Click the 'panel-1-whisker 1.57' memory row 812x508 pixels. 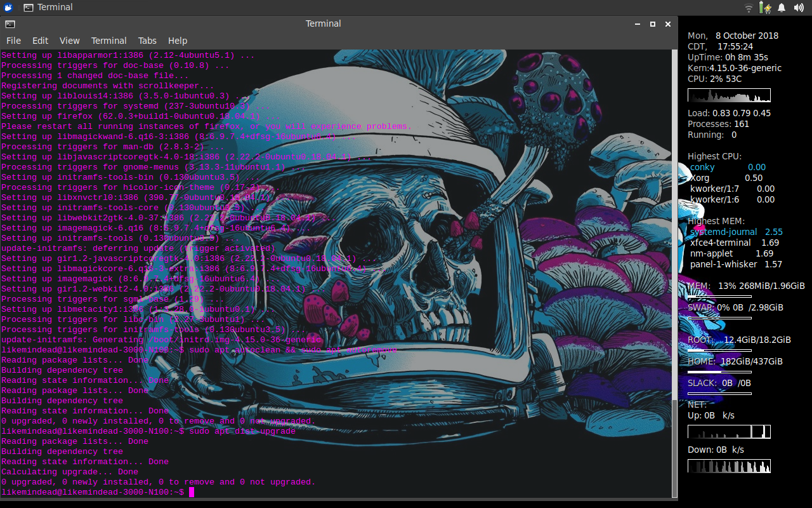pos(736,264)
